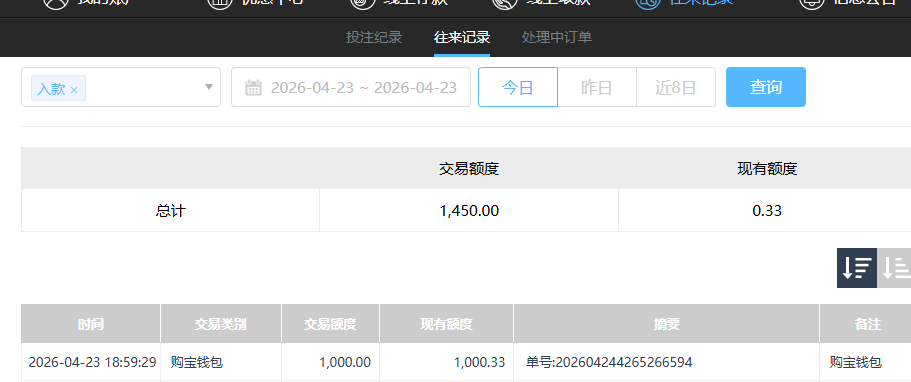This screenshot has height=382, width=911.
Task: Remove the 入款 filter tag
Action: tap(74, 90)
